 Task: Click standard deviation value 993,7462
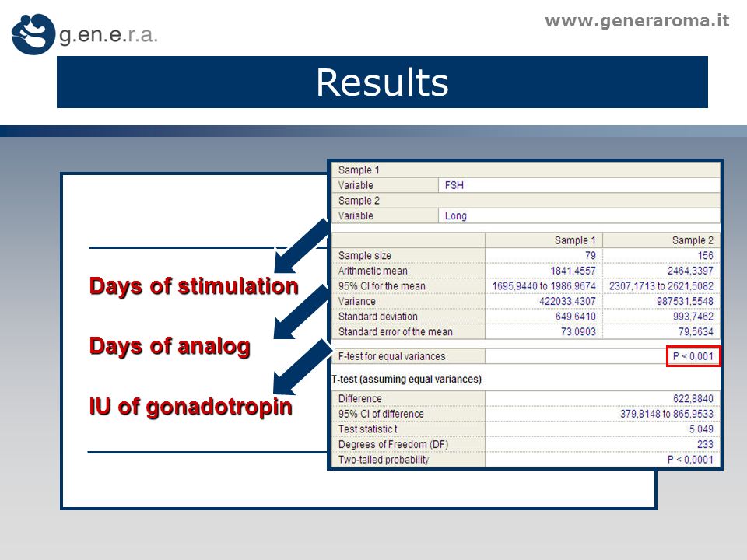(693, 317)
